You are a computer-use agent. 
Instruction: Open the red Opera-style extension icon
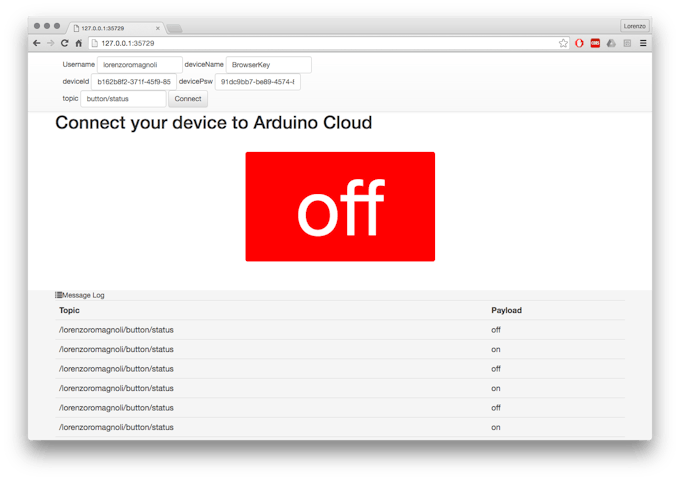click(579, 43)
